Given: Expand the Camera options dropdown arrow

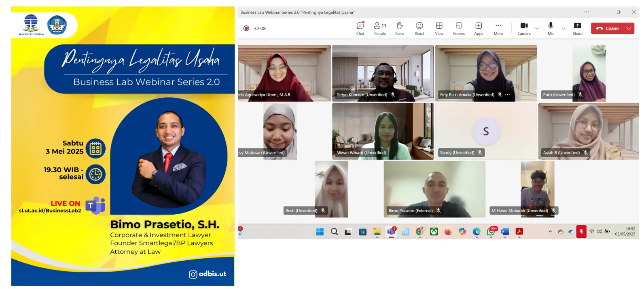Looking at the screenshot, I should click(x=537, y=29).
